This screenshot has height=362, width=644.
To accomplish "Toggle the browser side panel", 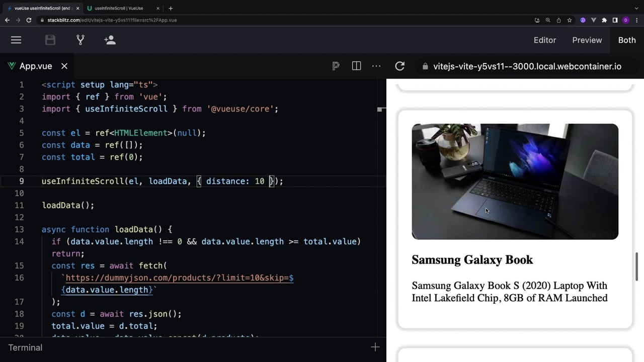I will click(x=615, y=20).
